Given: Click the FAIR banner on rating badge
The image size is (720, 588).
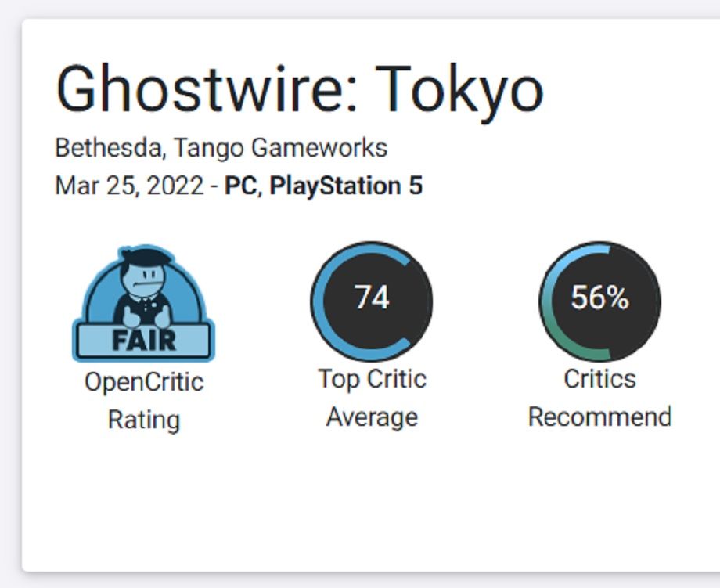Looking at the screenshot, I should point(144,341).
